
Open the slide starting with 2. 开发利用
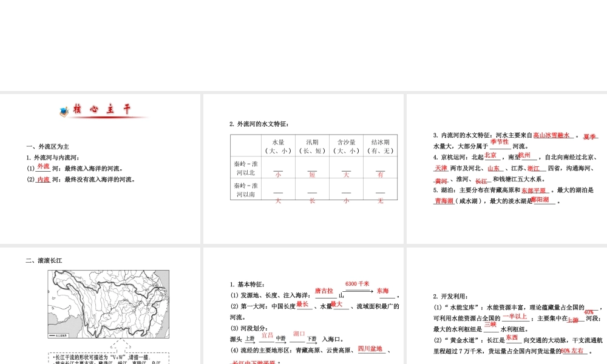[507, 306]
